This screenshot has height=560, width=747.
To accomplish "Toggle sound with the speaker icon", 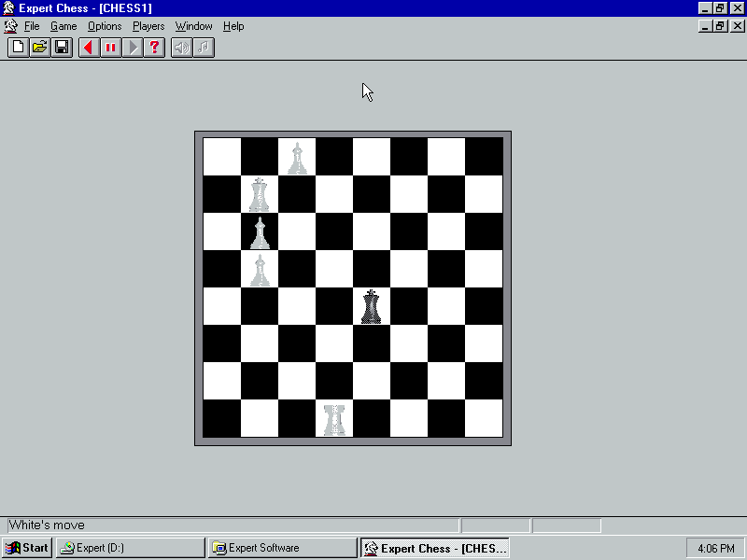I will [x=181, y=48].
